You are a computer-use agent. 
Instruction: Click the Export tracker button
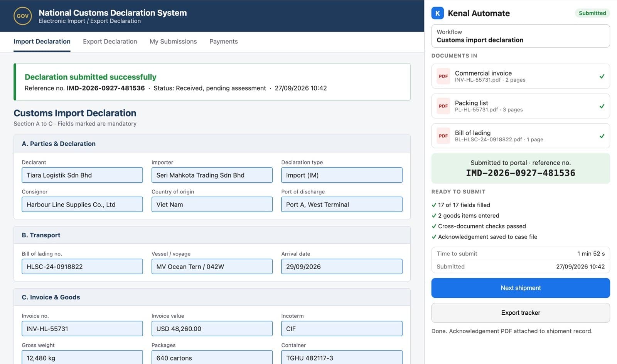(521, 313)
